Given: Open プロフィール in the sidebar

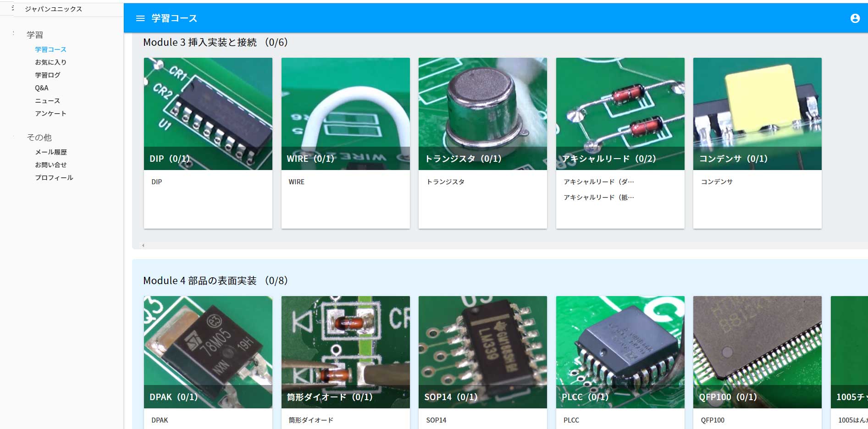Looking at the screenshot, I should tap(54, 178).
